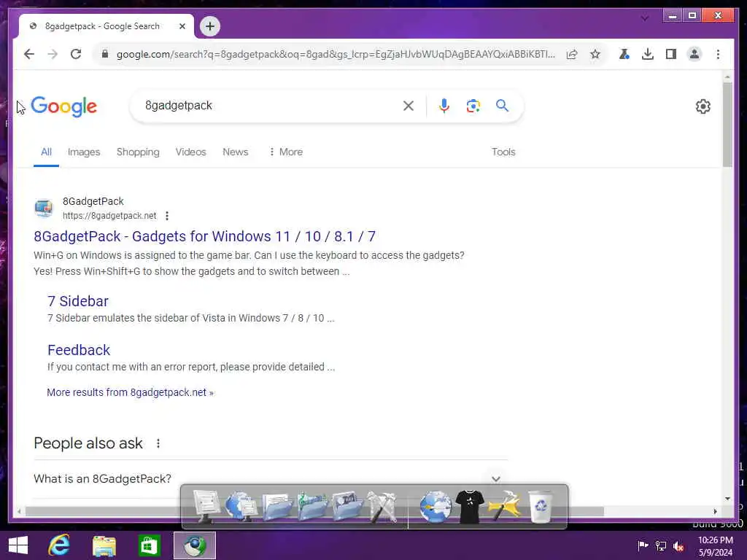Open Chrome three-dot menu
Screen dimensions: 747x560
click(718, 54)
